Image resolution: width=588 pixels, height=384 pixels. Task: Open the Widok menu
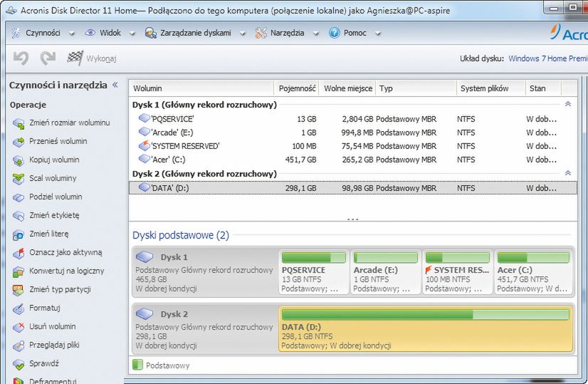point(110,33)
